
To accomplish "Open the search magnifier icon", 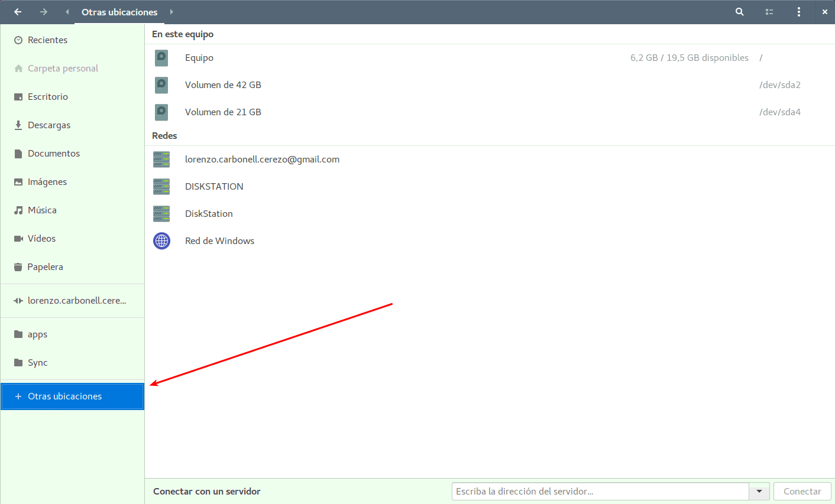I will [739, 12].
